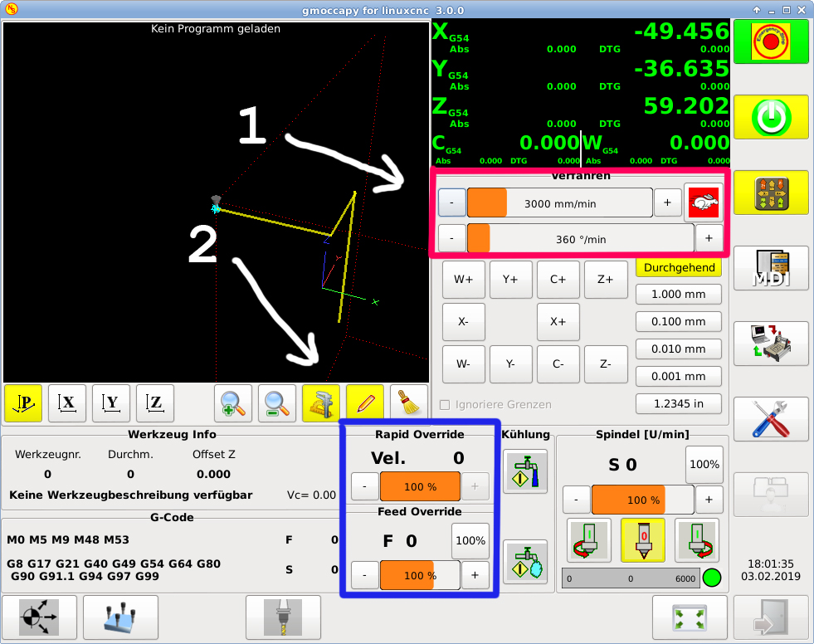Start spindle forward

697,540
